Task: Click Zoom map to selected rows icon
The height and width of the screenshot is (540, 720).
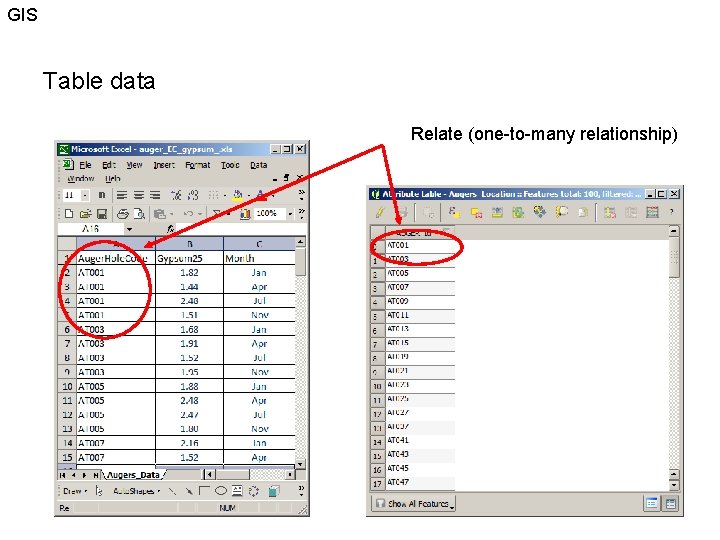Action: point(561,212)
